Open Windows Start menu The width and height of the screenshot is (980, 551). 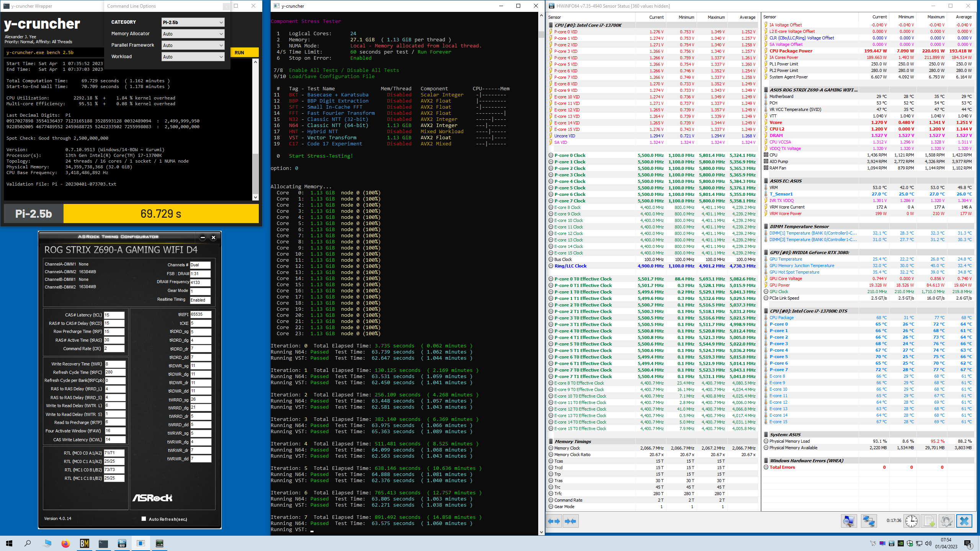pyautogui.click(x=9, y=543)
